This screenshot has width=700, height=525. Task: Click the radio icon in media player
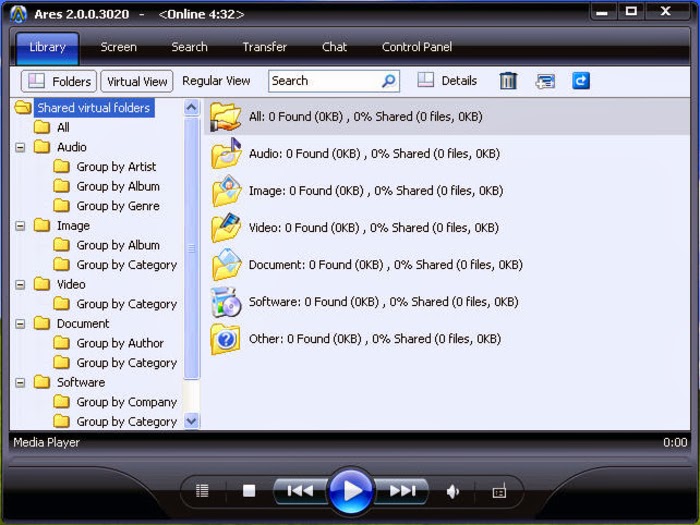(x=499, y=491)
